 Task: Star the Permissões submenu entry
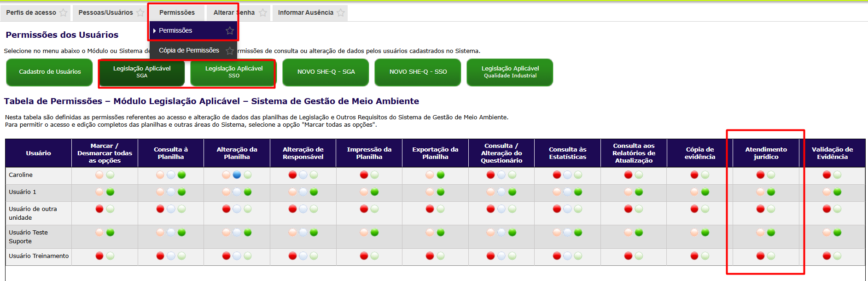click(230, 31)
